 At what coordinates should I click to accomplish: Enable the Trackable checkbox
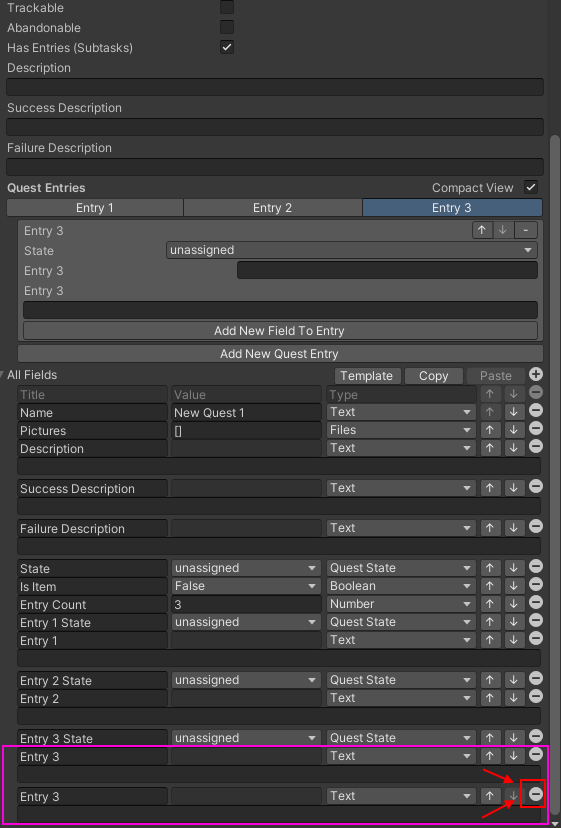227,7
